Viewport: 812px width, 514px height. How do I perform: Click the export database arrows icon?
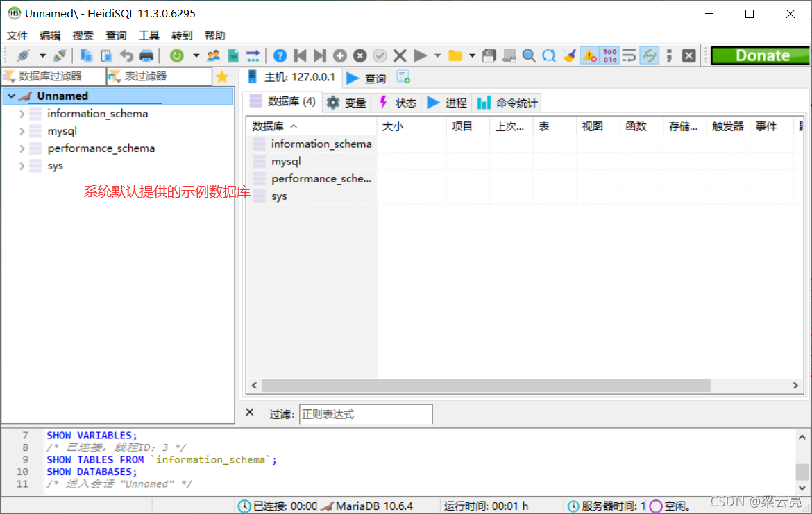click(x=253, y=55)
